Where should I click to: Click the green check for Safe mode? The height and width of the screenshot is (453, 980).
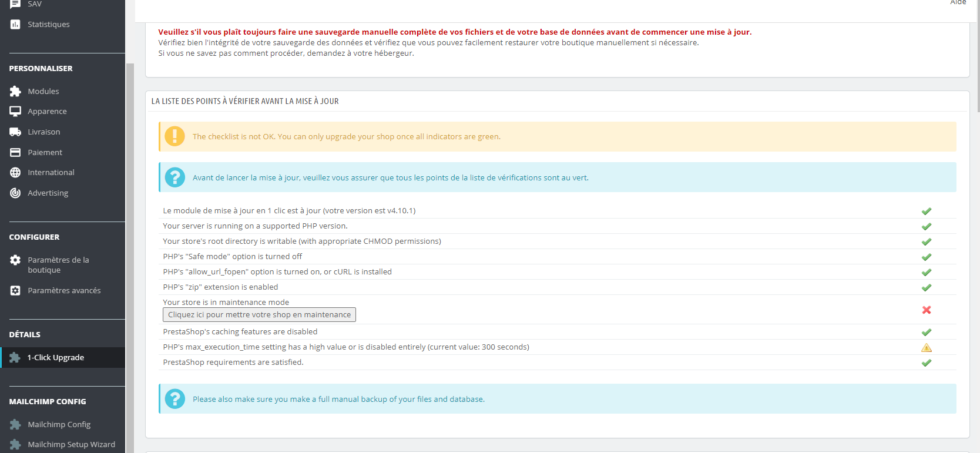point(927,257)
